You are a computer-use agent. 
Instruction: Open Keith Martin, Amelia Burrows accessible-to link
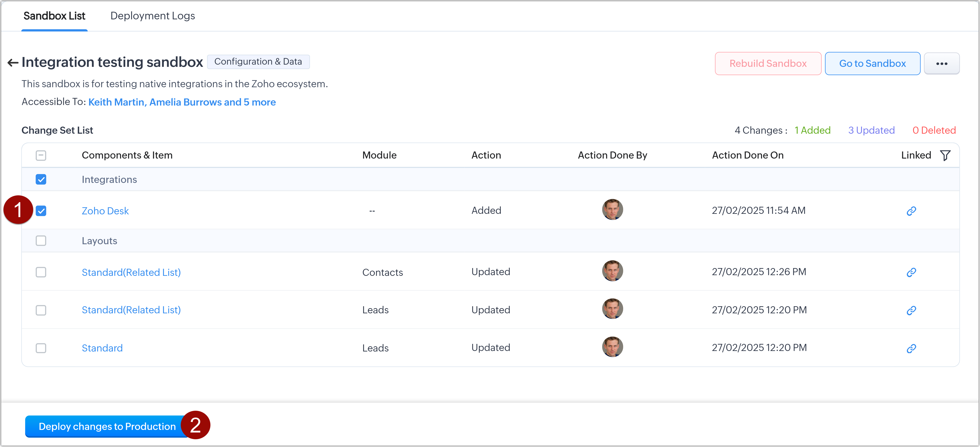point(182,102)
